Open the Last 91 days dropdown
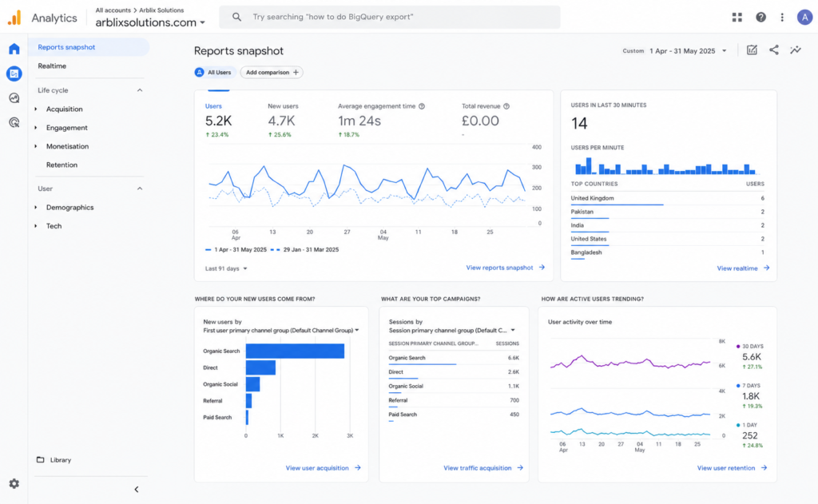 [226, 268]
